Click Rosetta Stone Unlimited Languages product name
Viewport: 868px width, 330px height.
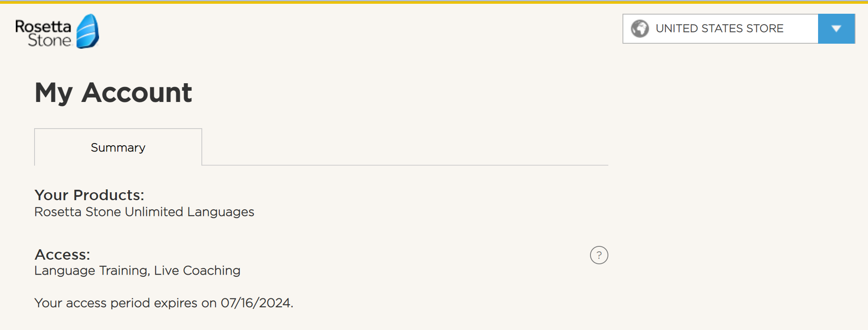coord(144,212)
